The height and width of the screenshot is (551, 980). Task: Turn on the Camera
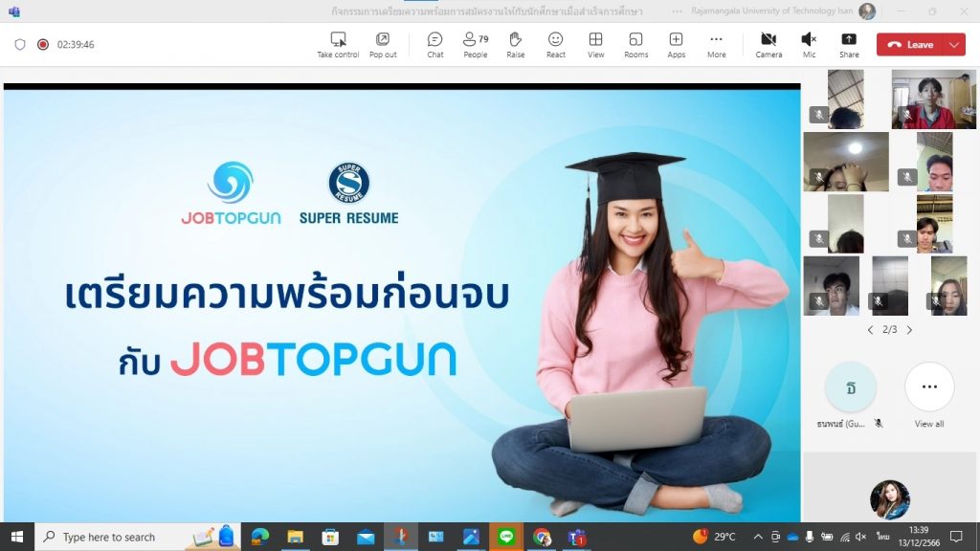coord(768,44)
